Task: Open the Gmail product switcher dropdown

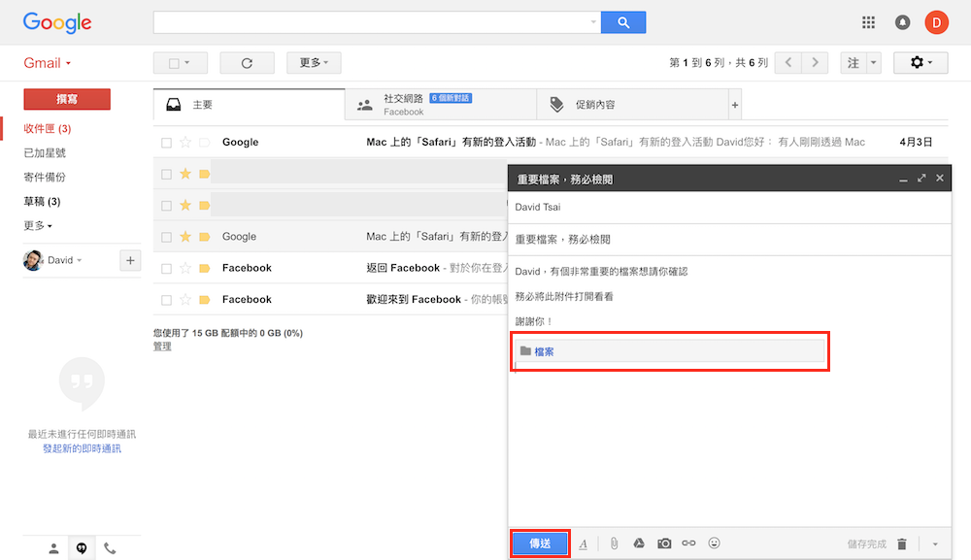Action: point(48,63)
